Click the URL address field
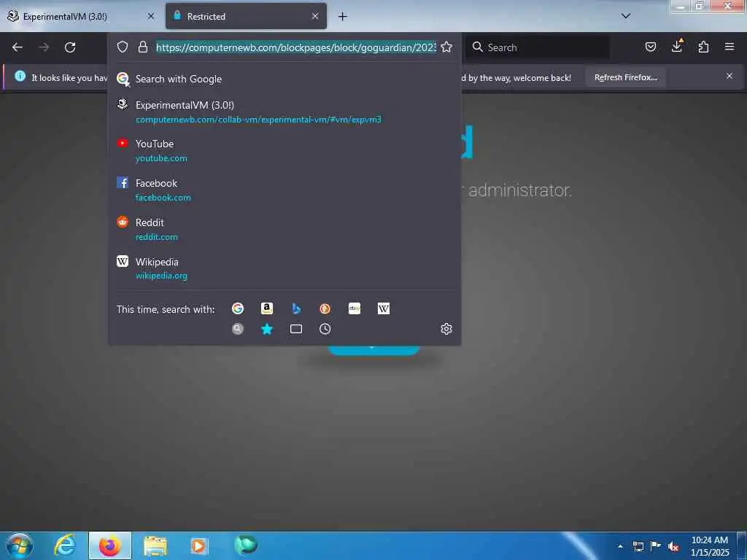Image resolution: width=747 pixels, height=560 pixels. (295, 47)
